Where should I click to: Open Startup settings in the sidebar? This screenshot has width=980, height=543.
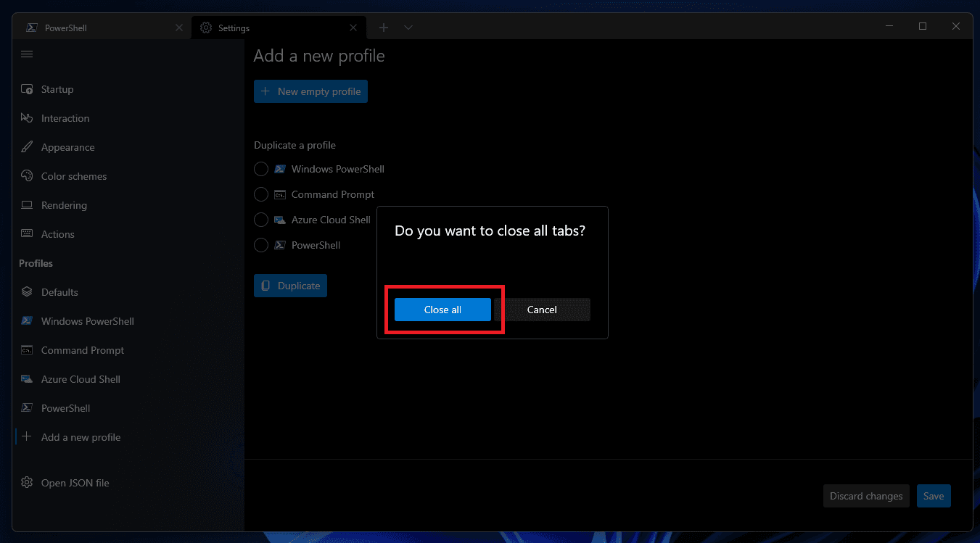tap(128, 89)
